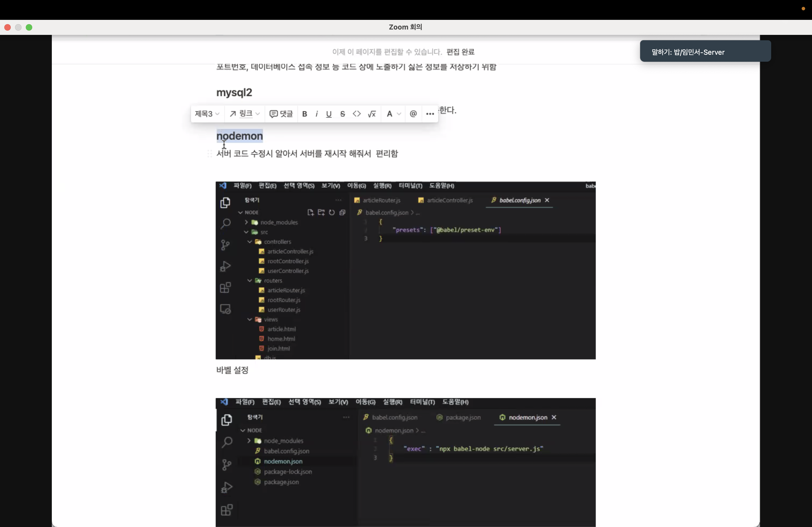The image size is (812, 527).
Task: Click Explorer icon in first VS Code image
Action: coord(225,203)
